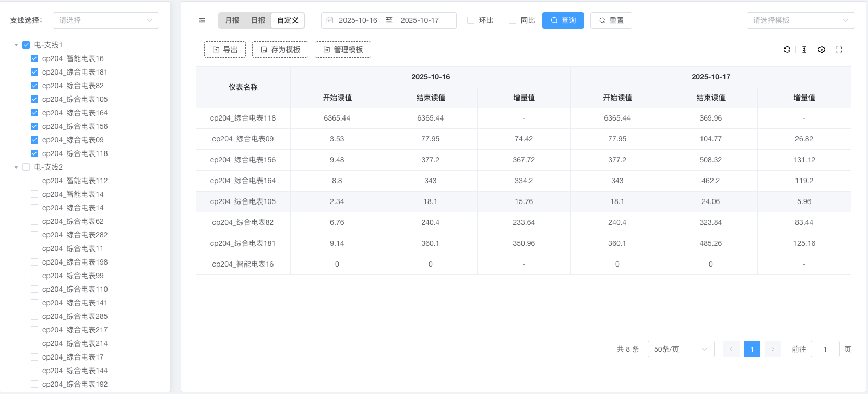Open column settings via the gear icon

822,50
